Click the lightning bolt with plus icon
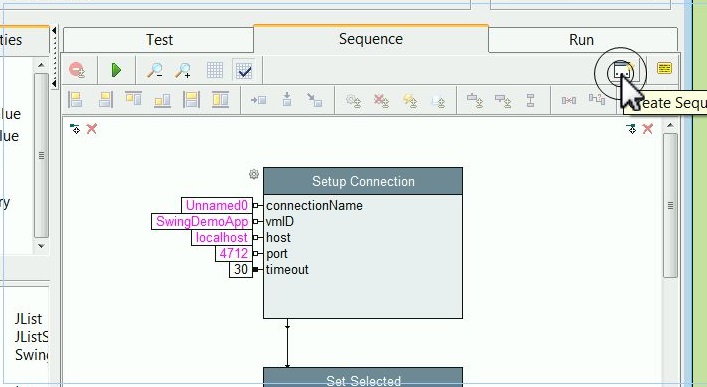 (410, 100)
